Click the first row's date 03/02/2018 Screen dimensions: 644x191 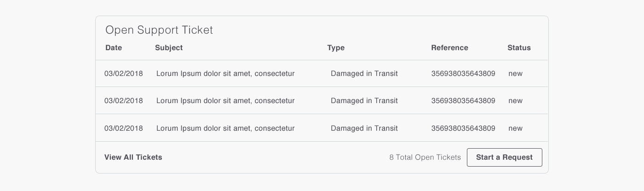(x=124, y=74)
